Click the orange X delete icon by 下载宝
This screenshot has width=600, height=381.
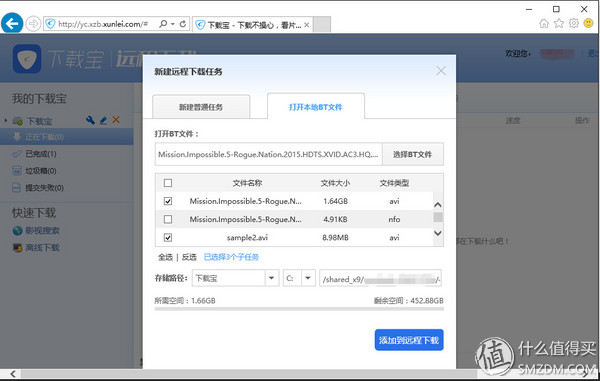pyautogui.click(x=116, y=120)
